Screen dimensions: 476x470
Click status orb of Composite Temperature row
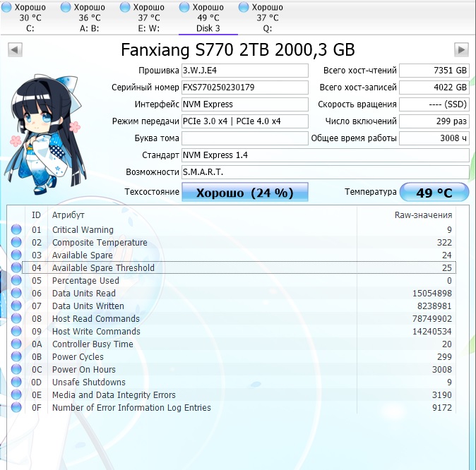(16, 242)
